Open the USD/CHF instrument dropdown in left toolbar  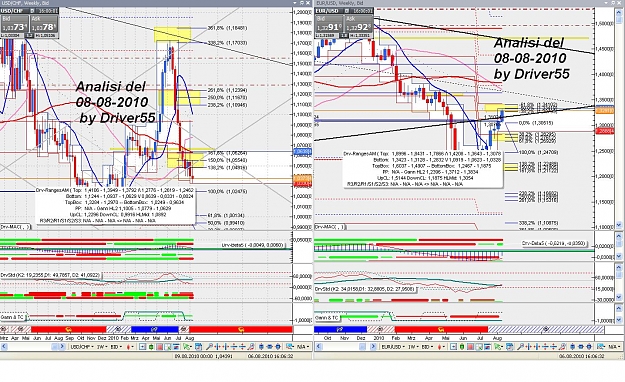tap(82, 347)
